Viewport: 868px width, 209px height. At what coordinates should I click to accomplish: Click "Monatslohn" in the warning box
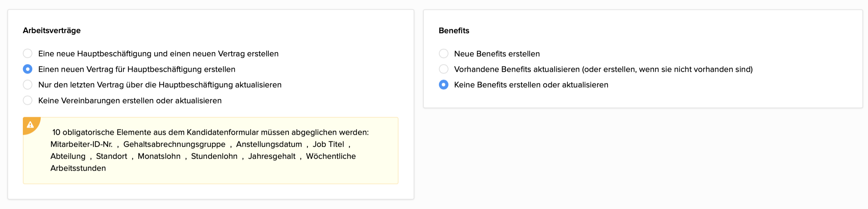(x=159, y=156)
